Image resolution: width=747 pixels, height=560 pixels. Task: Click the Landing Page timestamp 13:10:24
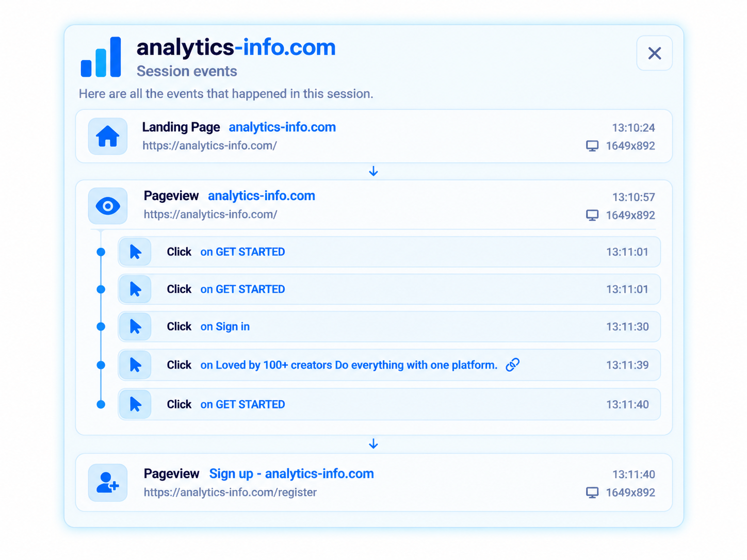[634, 127]
